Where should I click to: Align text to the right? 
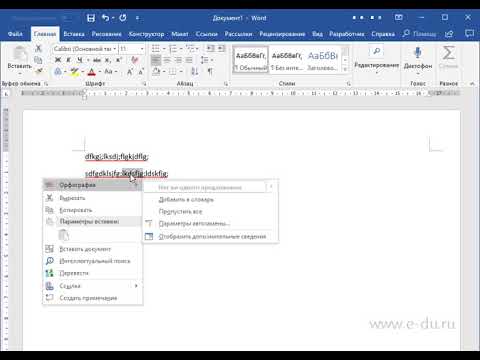coord(178,60)
